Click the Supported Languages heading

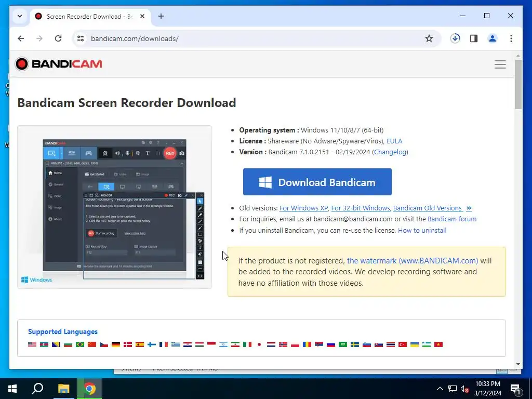(63, 331)
